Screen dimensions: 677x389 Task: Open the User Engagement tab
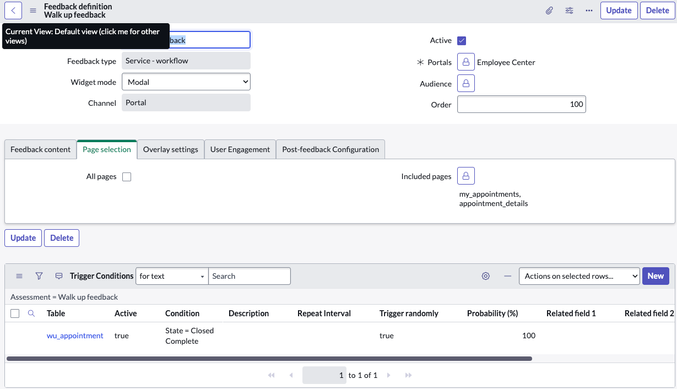click(240, 149)
